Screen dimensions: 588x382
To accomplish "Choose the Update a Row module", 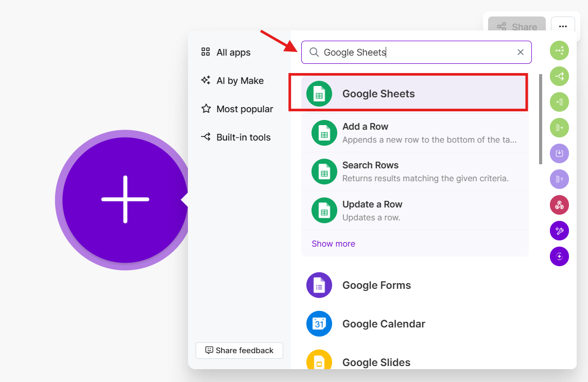I will click(x=415, y=211).
